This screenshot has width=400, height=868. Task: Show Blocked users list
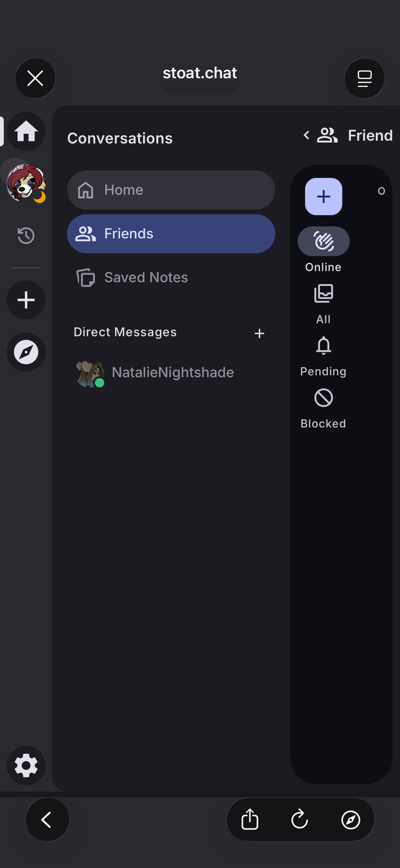(x=323, y=408)
